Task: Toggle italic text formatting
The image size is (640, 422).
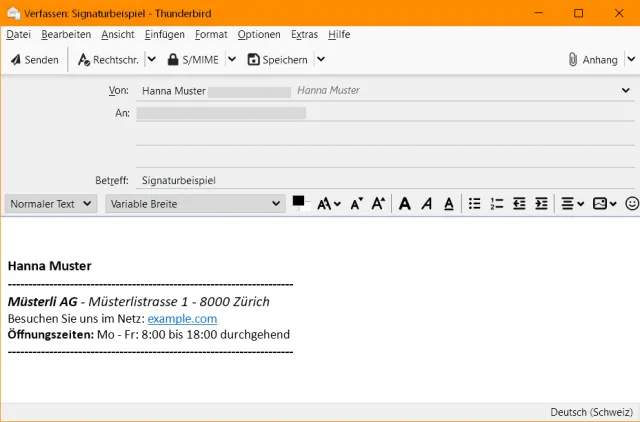Action: (x=427, y=204)
